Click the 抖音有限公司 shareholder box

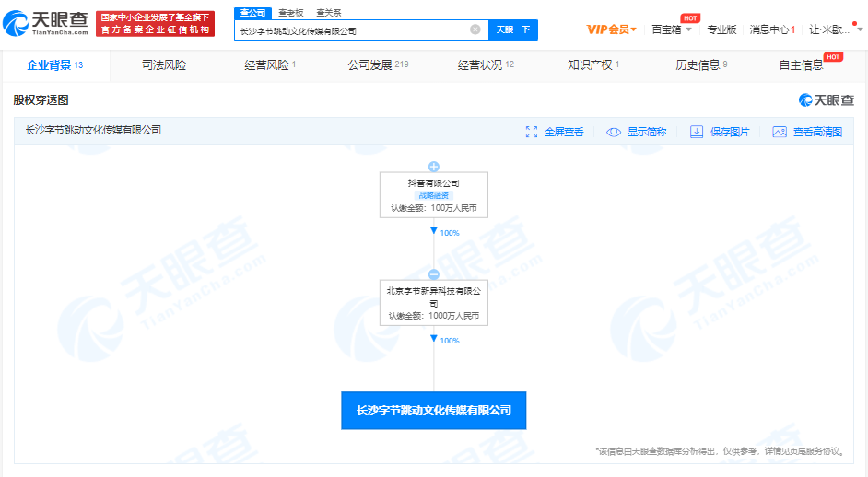point(434,195)
